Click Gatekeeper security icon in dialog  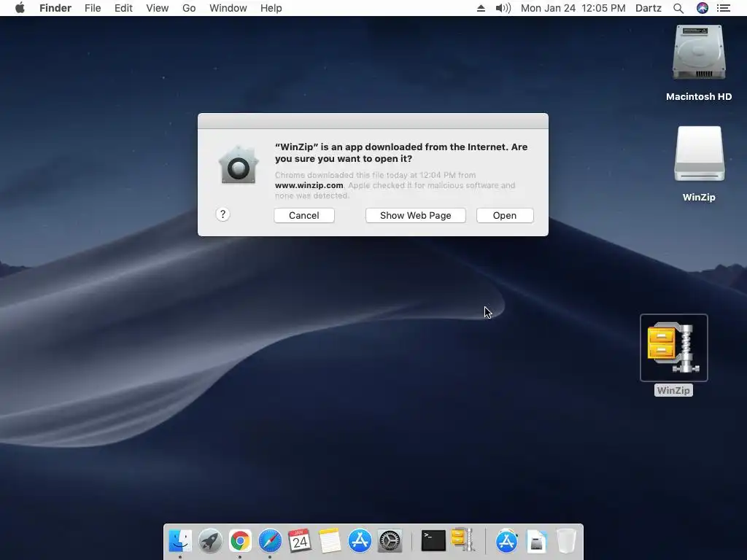click(x=239, y=166)
